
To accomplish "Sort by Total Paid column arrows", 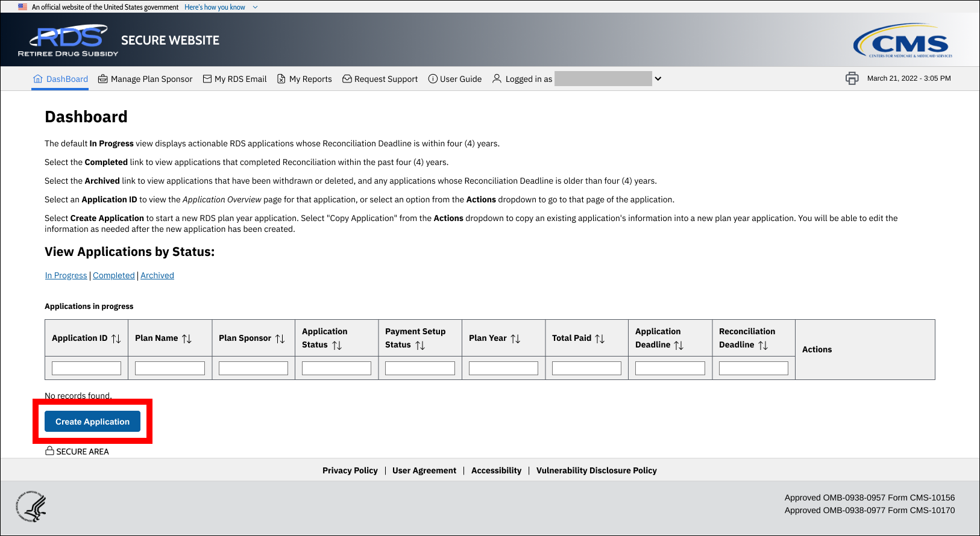I will 600,338.
